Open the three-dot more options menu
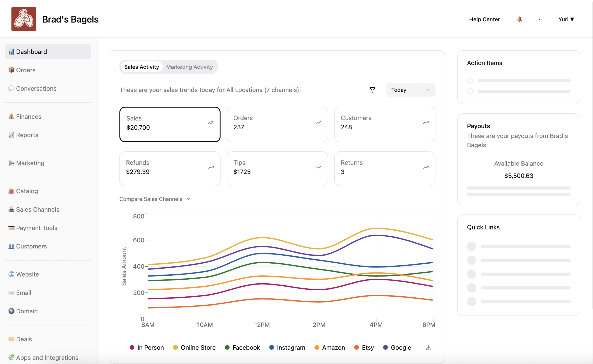The image size is (593, 364). pos(539,19)
